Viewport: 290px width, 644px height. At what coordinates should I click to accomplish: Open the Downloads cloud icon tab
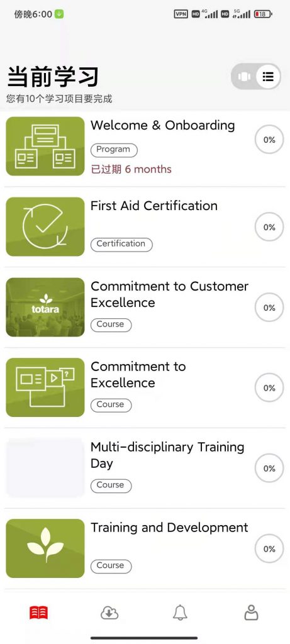pyautogui.click(x=109, y=613)
